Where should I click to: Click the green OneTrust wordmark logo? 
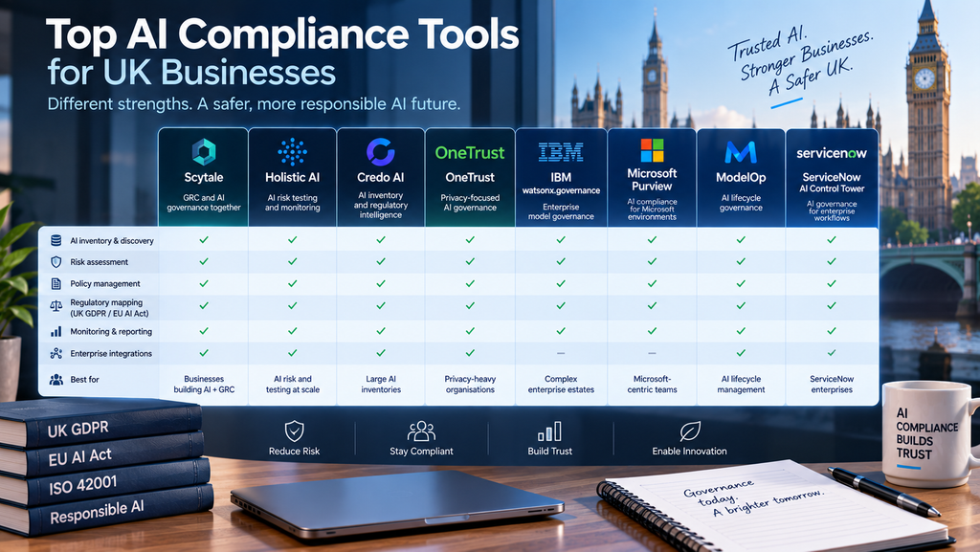470,152
